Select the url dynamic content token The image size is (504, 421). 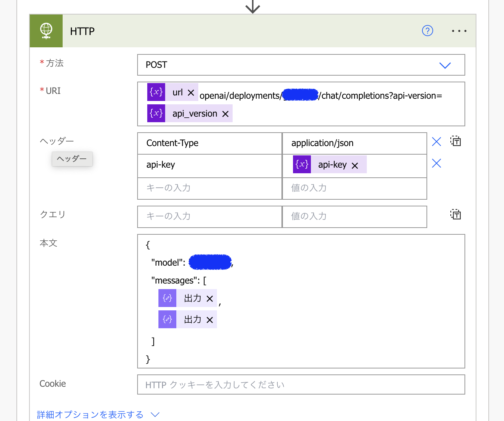coord(177,92)
